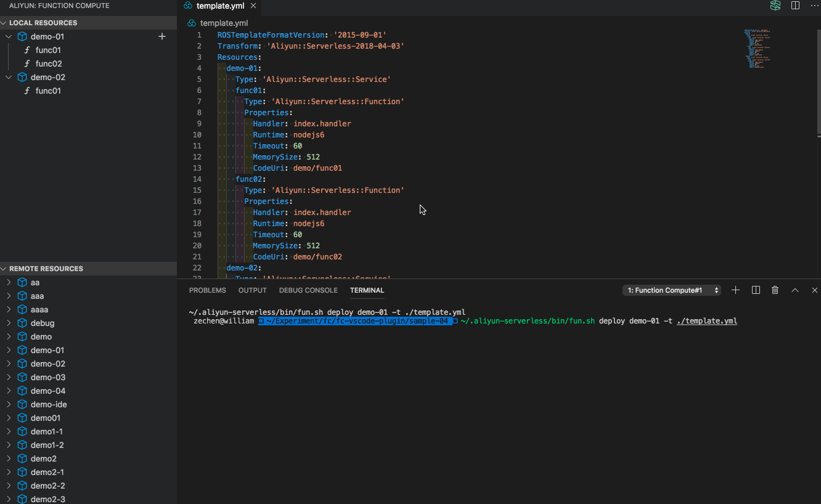Click the editor minimap to jump position

pos(757,49)
